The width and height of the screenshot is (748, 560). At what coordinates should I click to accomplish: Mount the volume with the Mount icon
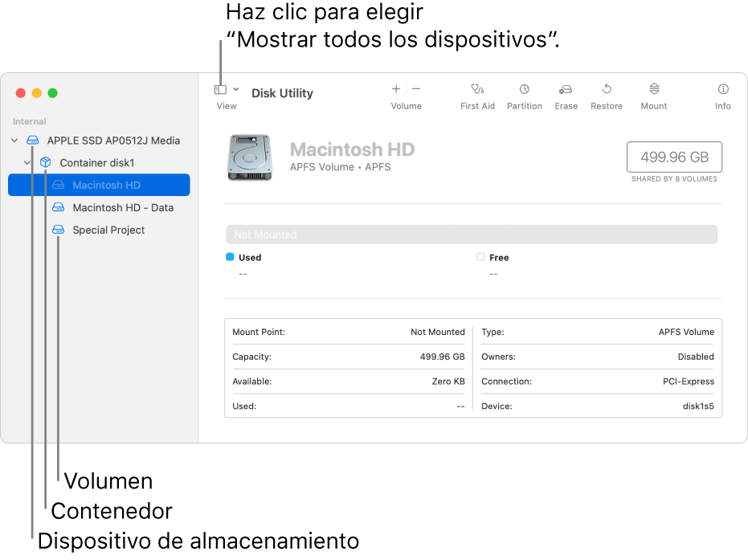654,88
